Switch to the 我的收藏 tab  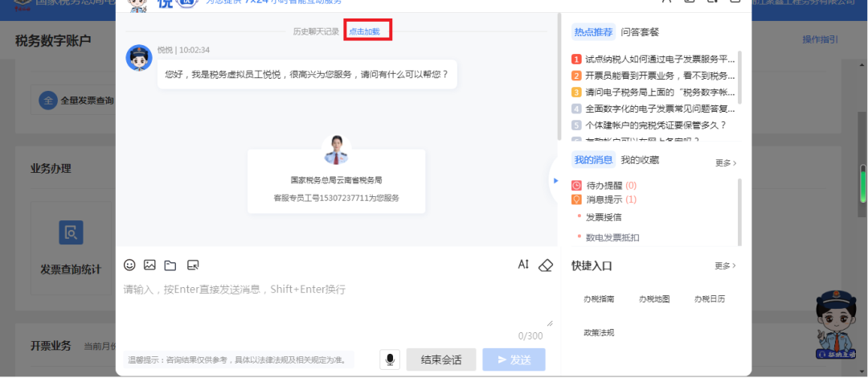click(x=640, y=160)
